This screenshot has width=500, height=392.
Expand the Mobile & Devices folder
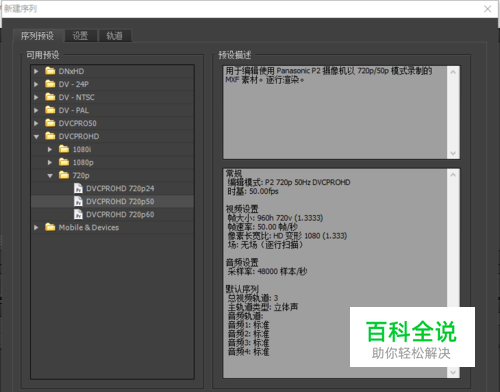(x=36, y=227)
